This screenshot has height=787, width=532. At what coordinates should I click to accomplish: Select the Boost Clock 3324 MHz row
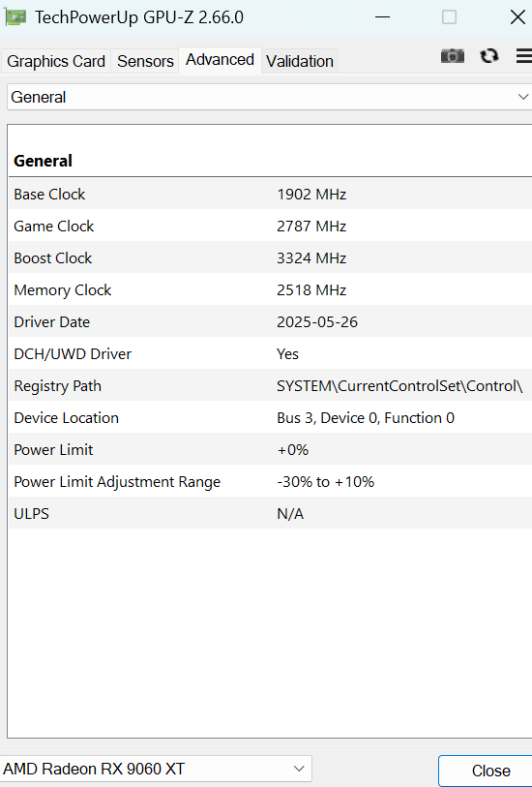(x=270, y=257)
